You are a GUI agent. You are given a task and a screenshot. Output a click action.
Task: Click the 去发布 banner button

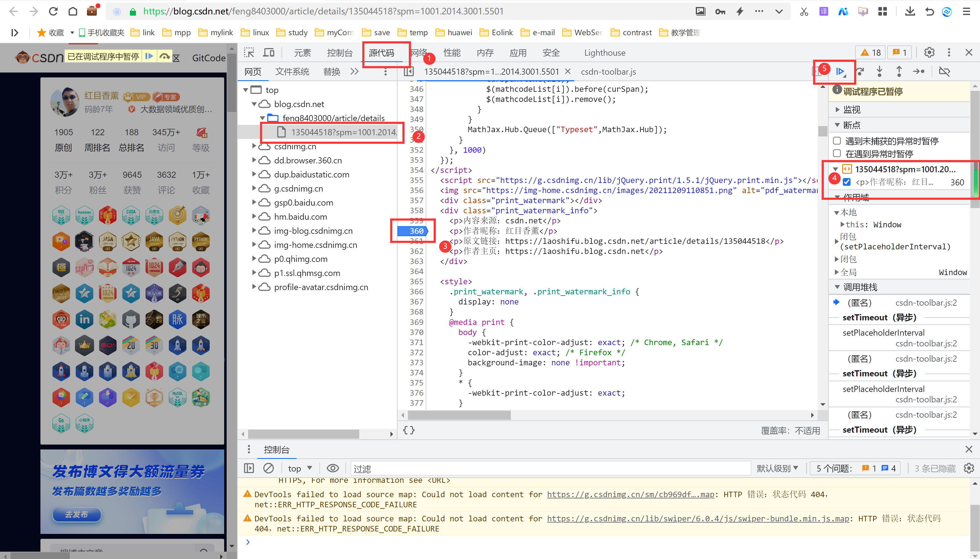77,514
